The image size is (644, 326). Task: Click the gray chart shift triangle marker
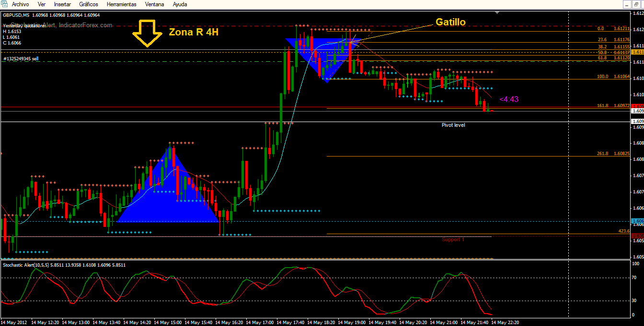pos(497,12)
